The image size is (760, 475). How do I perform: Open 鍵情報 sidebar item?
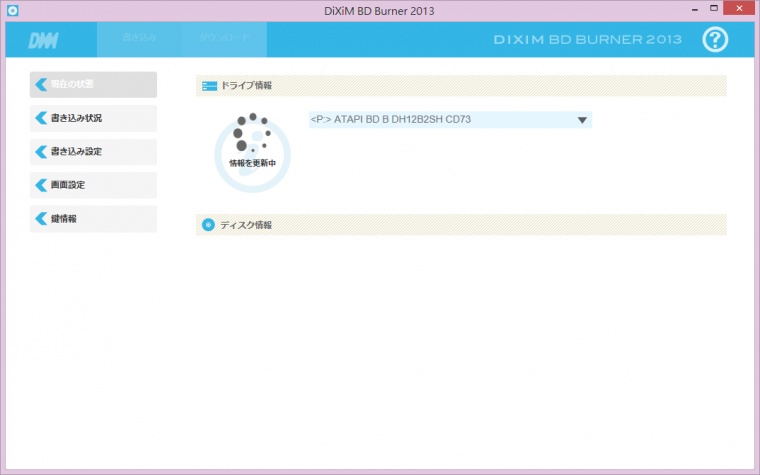94,219
